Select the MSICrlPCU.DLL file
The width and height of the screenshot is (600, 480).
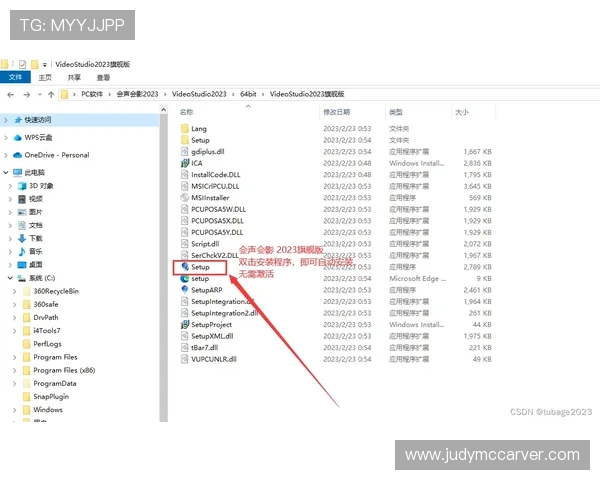click(x=215, y=186)
